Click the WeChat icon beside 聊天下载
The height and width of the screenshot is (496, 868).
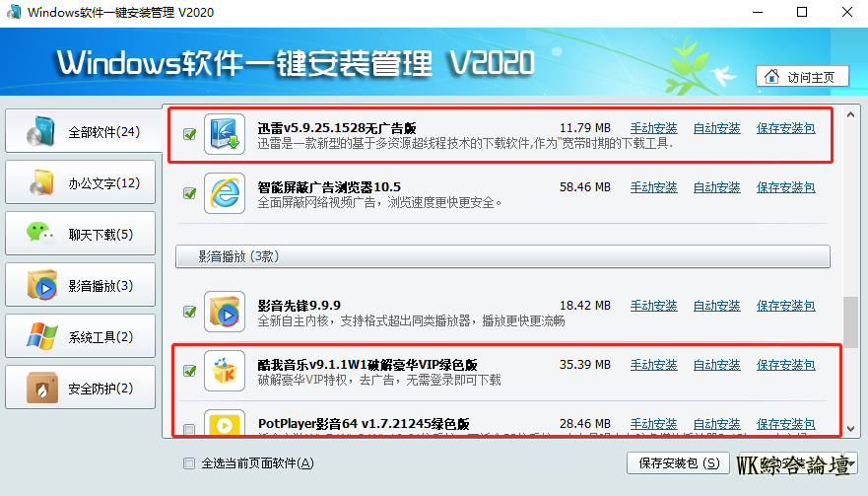point(41,234)
